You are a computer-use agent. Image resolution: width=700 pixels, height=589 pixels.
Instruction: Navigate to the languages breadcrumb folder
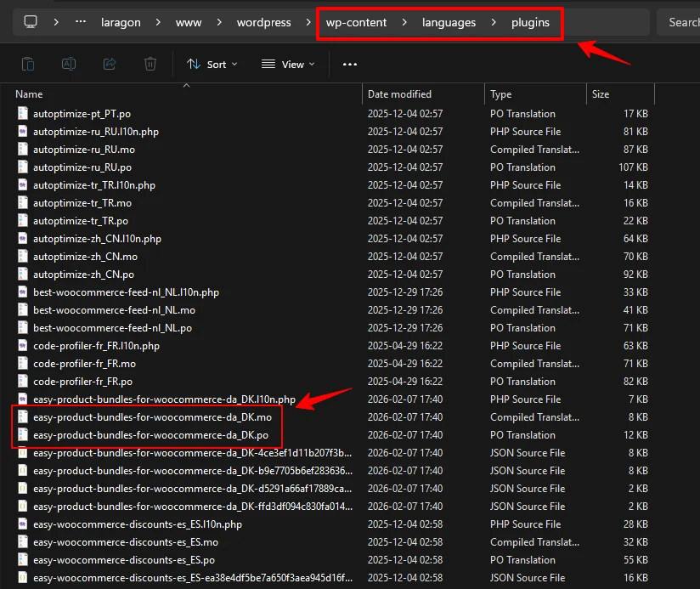click(449, 22)
